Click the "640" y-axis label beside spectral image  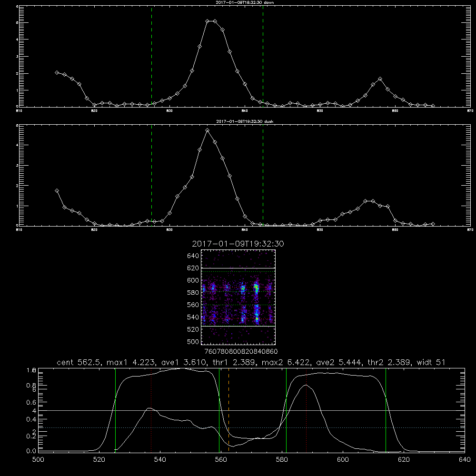193,256
